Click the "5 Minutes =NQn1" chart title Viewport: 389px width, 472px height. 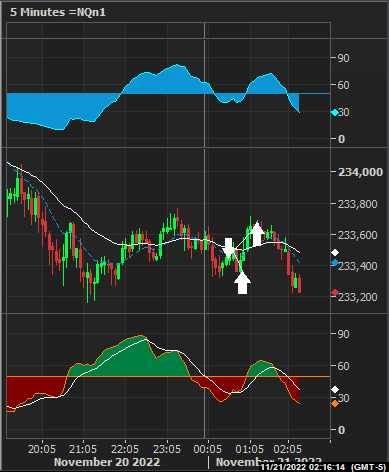coord(58,12)
